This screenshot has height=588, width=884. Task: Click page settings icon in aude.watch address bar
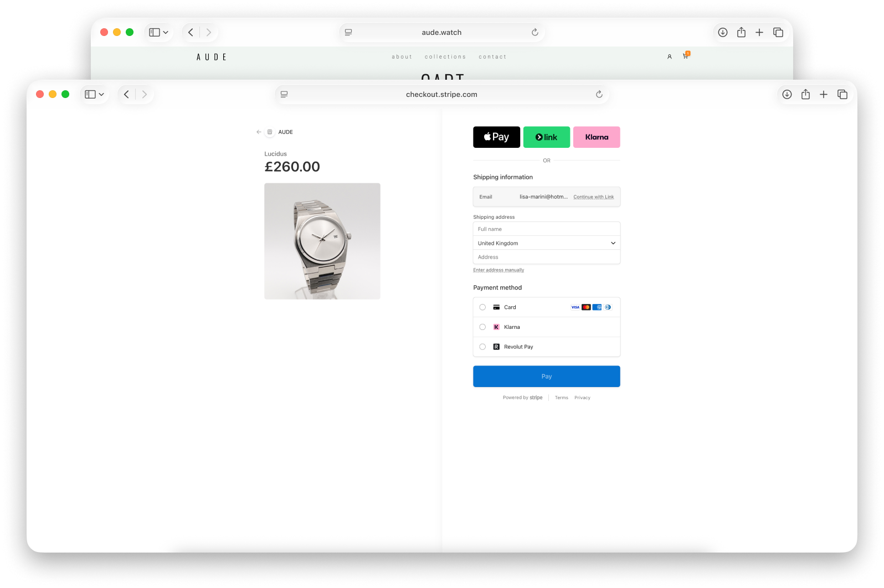pos(348,33)
